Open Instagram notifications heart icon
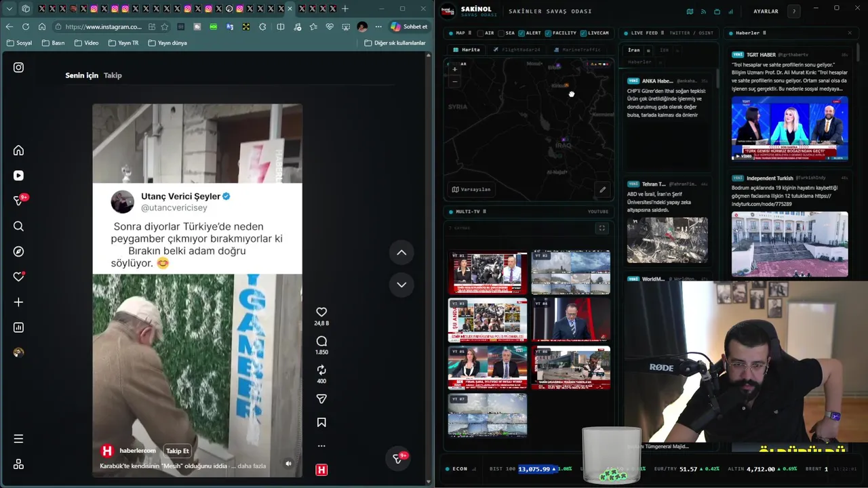 coord(18,277)
